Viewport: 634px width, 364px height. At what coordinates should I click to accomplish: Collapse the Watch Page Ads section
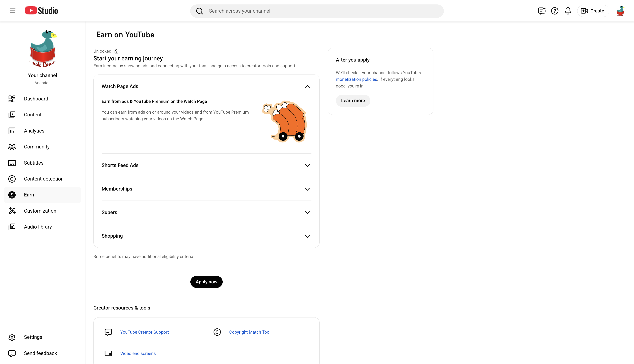tap(308, 87)
